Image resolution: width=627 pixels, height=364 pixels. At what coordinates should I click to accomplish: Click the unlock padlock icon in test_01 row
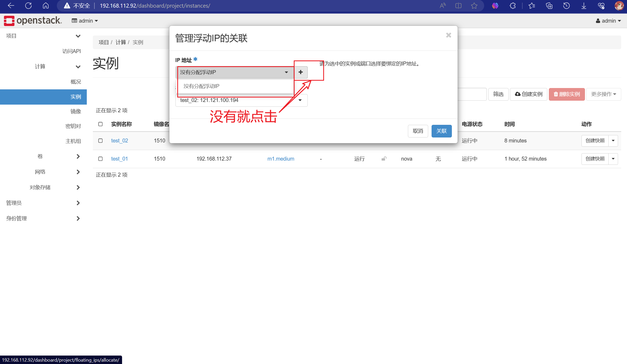[384, 159]
